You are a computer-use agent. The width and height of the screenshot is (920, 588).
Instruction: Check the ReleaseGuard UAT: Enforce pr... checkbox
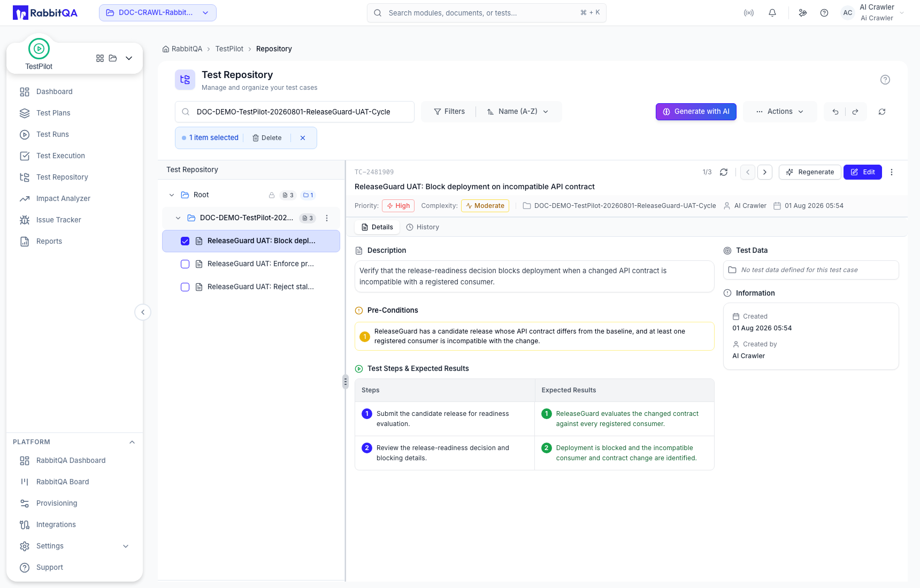tap(185, 264)
